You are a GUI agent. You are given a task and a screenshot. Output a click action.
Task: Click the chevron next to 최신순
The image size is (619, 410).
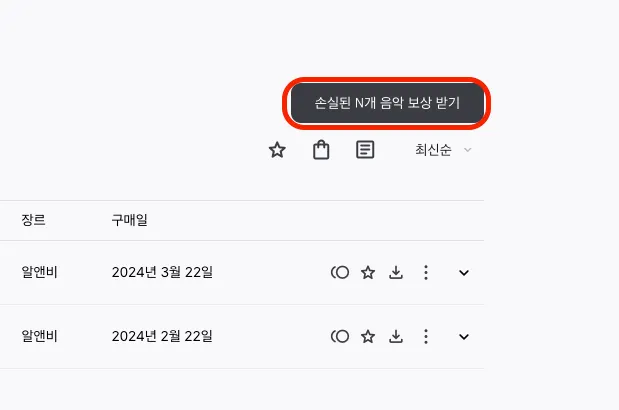click(467, 150)
